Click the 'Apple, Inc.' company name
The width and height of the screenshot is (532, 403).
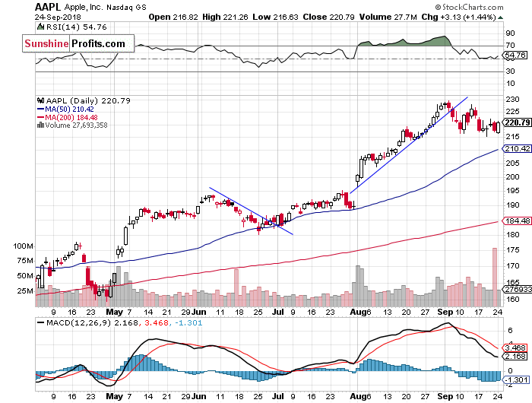(x=84, y=7)
